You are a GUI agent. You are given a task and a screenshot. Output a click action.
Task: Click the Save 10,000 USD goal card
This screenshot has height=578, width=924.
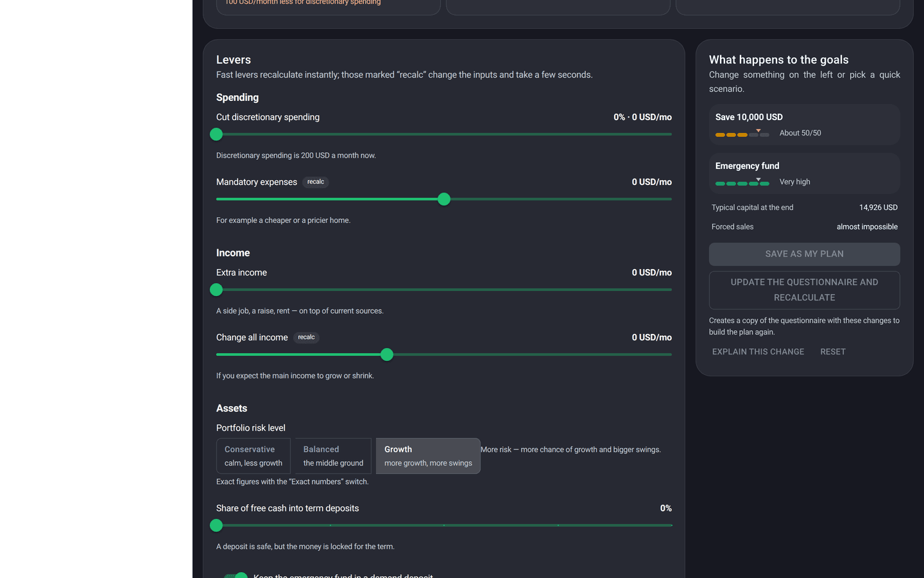pos(805,125)
